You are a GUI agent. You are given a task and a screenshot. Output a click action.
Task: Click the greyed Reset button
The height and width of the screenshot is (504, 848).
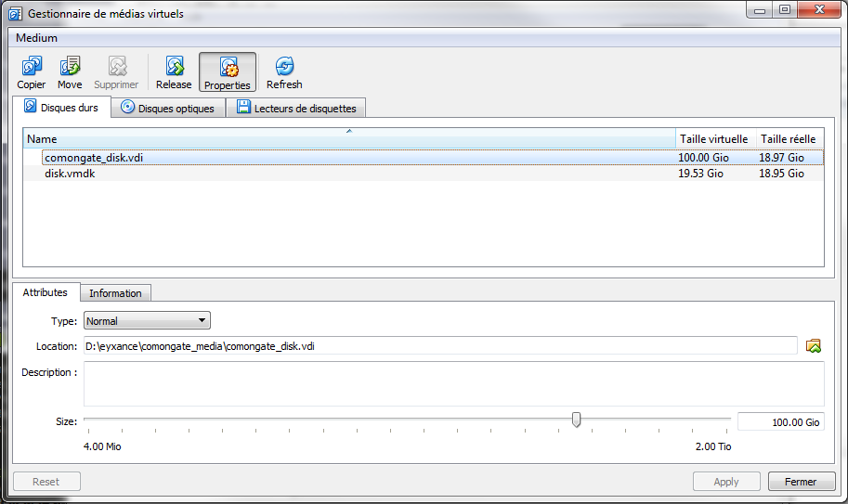point(46,482)
